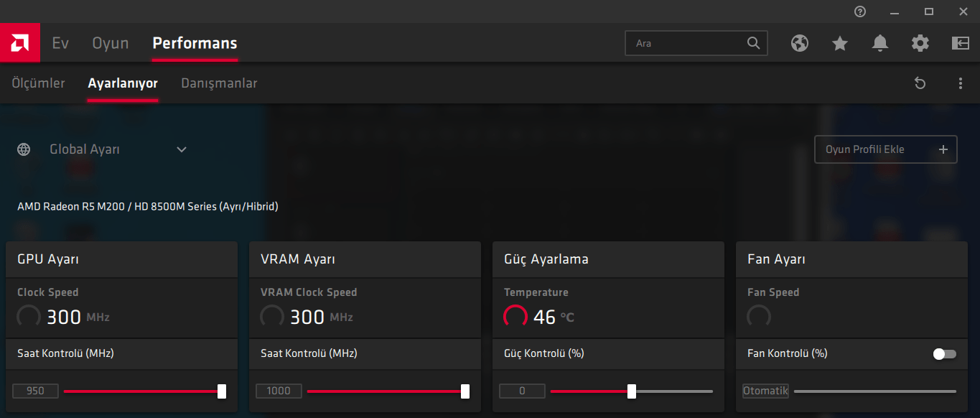Click the Global Ayarı label
980x418 pixels.
[85, 149]
